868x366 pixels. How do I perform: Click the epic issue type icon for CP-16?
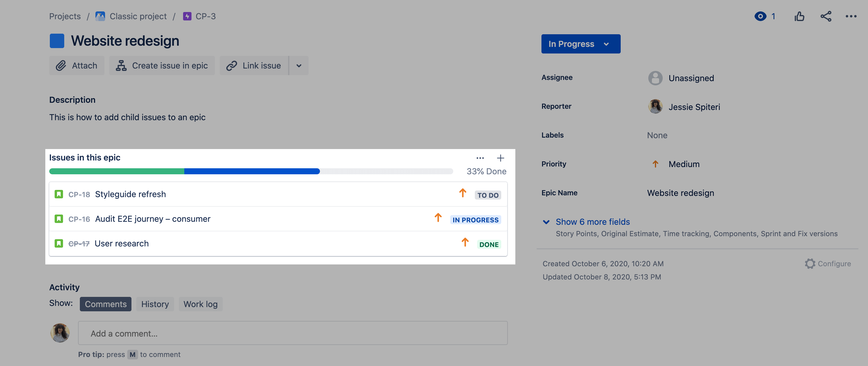point(59,219)
